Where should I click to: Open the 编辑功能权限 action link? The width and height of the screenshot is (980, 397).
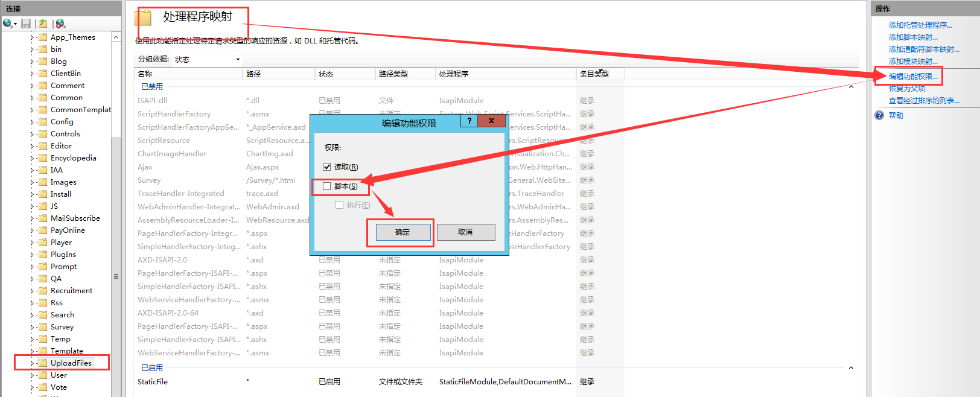913,77
